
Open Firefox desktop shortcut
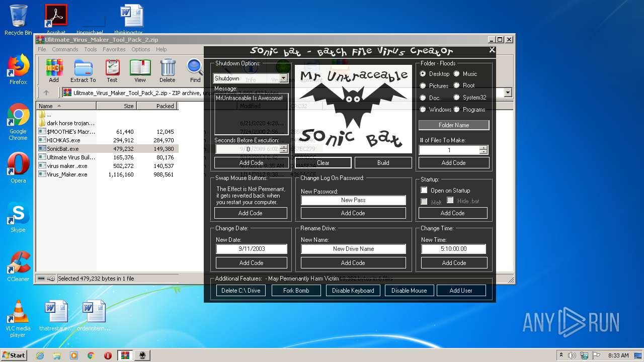pos(18,69)
